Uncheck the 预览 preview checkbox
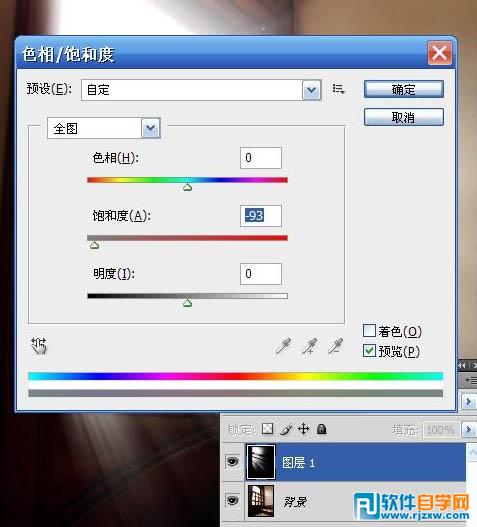Screen dimensions: 477x527 click(369, 351)
